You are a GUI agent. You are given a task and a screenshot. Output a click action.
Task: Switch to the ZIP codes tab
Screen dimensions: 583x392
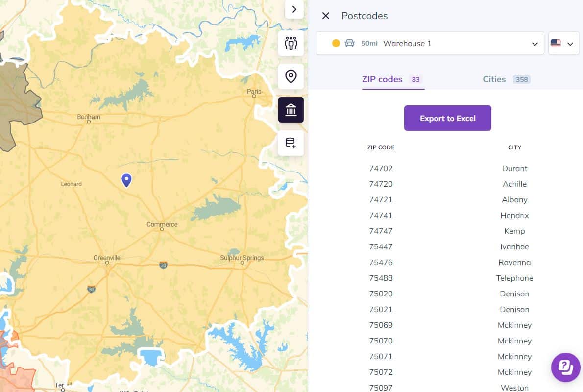coord(382,79)
